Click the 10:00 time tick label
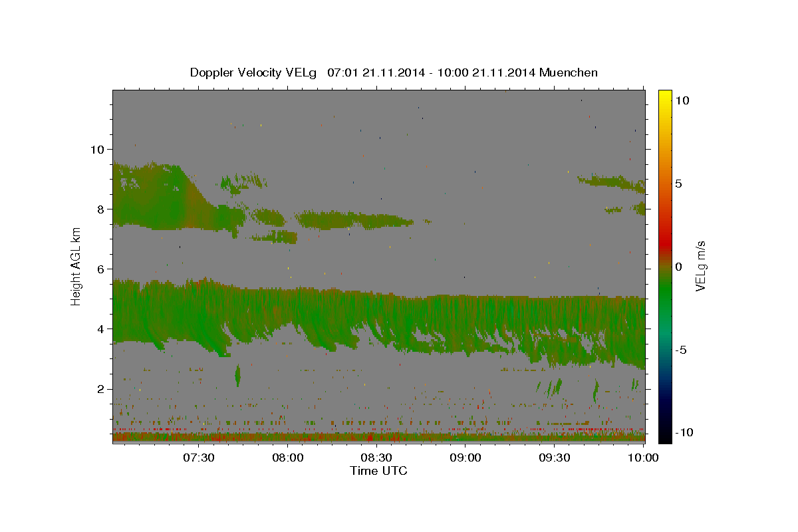The height and width of the screenshot is (532, 798). tap(643, 458)
